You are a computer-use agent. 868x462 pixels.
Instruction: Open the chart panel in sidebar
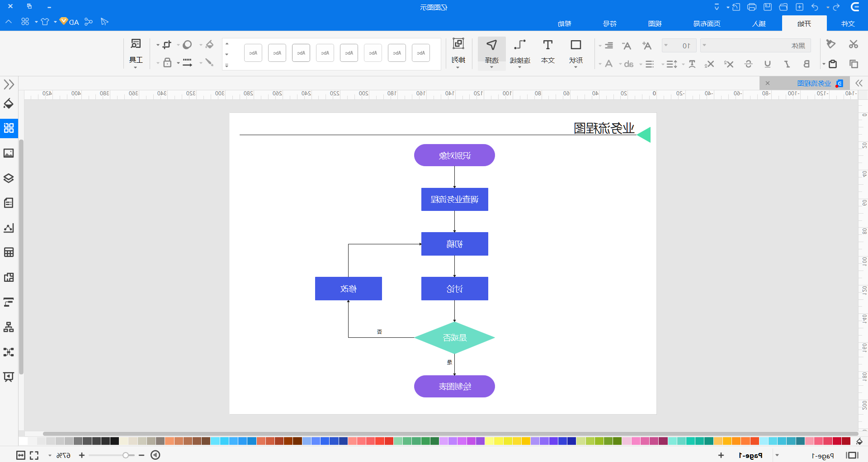(x=9, y=228)
